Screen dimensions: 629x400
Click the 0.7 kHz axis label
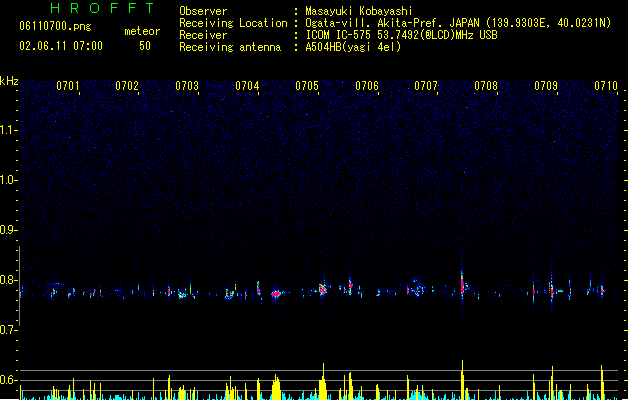pyautogui.click(x=8, y=330)
